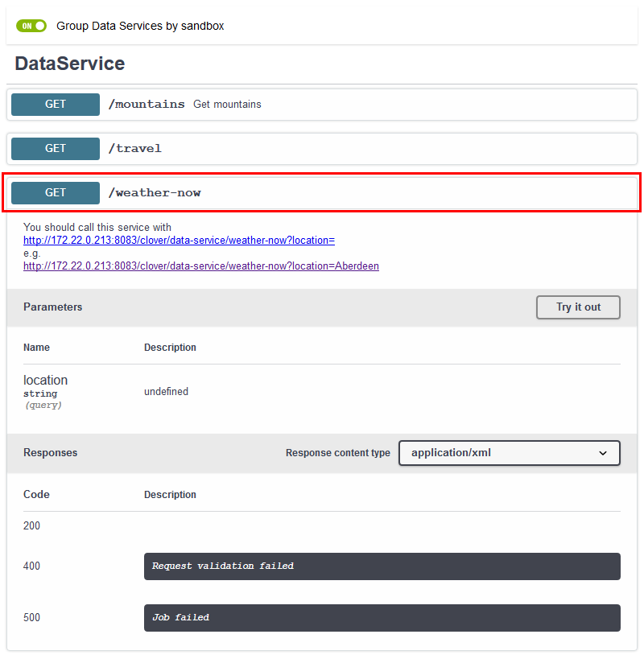Collapse the /weather-now endpoint row
The width and height of the screenshot is (644, 659).
coord(402,193)
